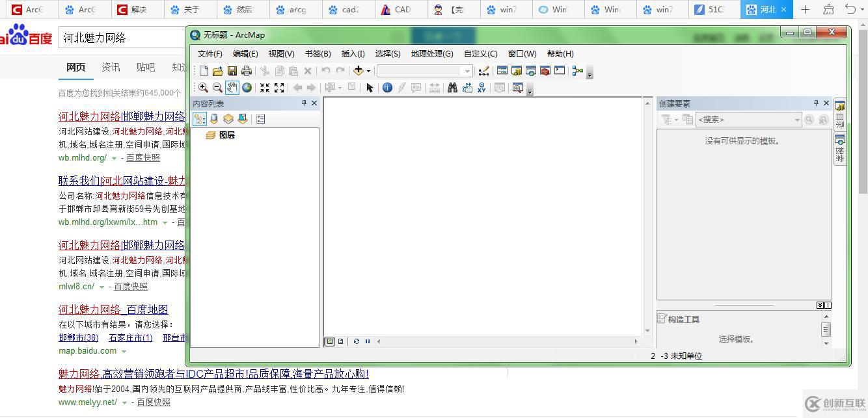Switch to List By Source

(x=214, y=119)
